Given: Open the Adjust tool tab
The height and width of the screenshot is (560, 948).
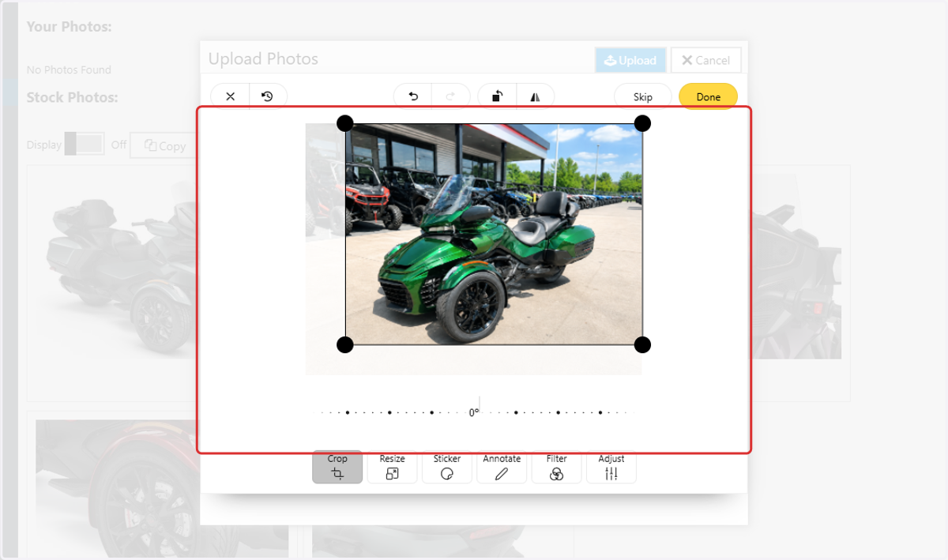Looking at the screenshot, I should click(611, 467).
